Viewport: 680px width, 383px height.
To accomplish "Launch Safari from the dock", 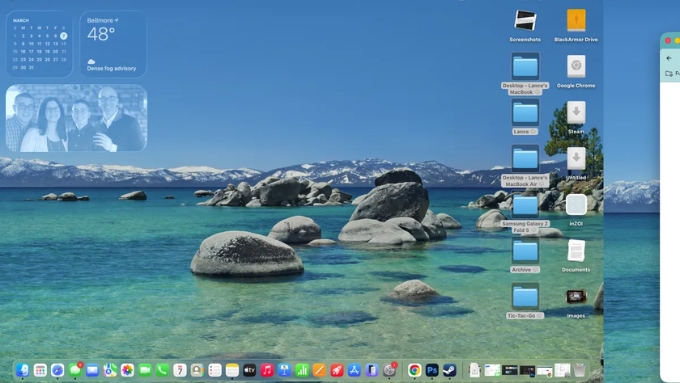I will click(57, 370).
